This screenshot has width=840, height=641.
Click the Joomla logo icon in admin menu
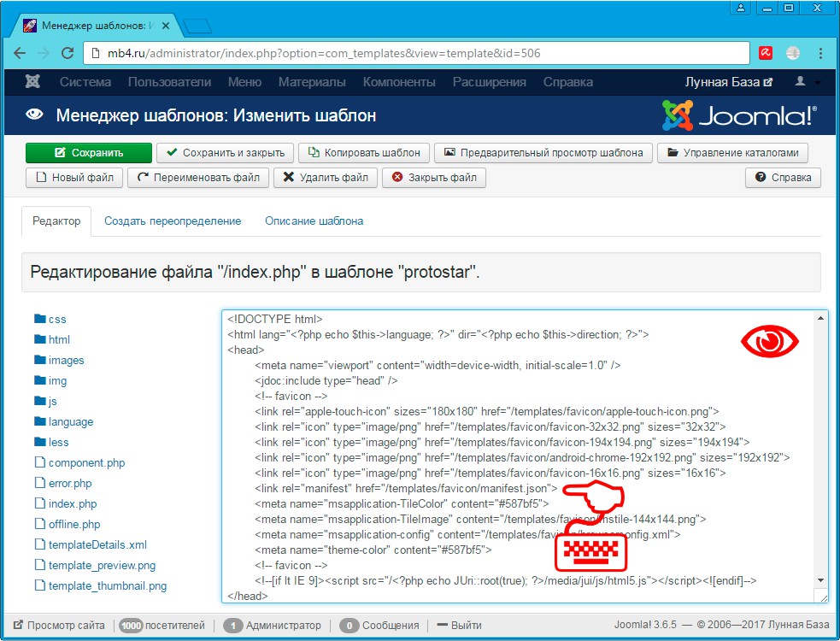(x=32, y=82)
